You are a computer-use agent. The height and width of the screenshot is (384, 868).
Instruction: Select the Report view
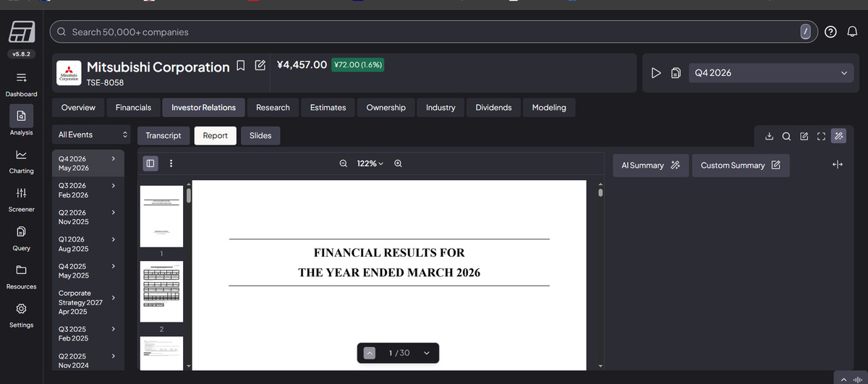coord(216,135)
